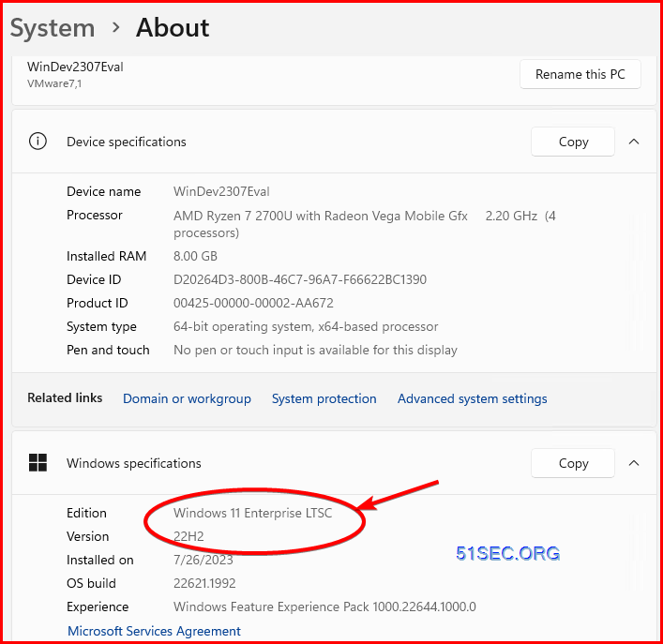Click the Installed RAM label
The image size is (663, 644).
click(x=106, y=256)
